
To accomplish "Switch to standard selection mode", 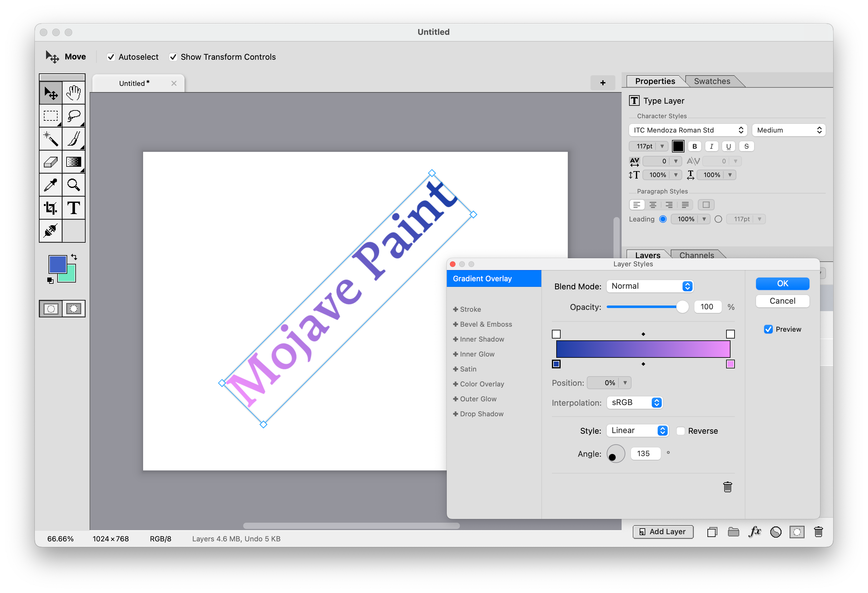I will [x=51, y=309].
